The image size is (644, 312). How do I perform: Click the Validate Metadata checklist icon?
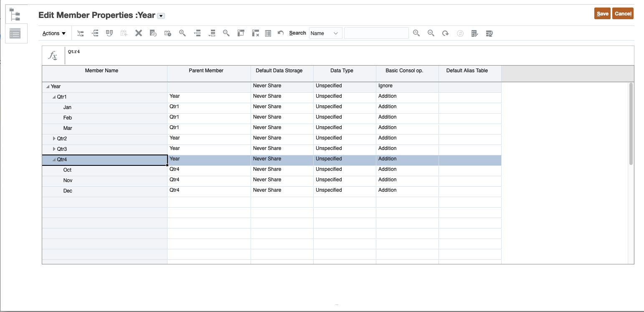point(474,33)
